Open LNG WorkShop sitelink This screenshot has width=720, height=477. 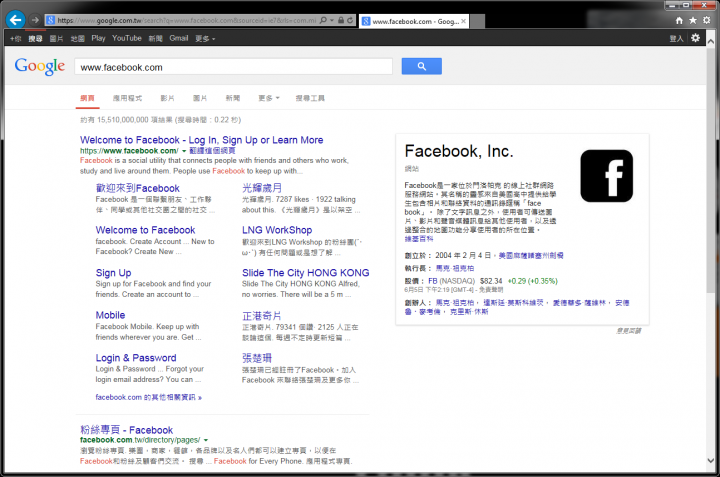(x=277, y=230)
